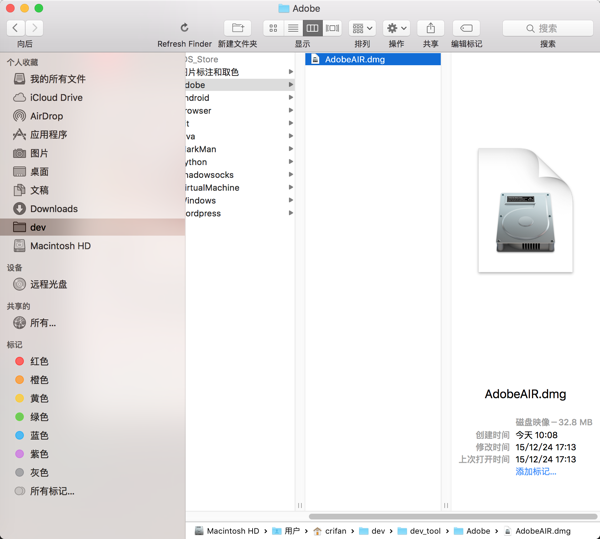Viewport: 600px width, 539px height.
Task: Focus the search (搜索) field
Action: [x=548, y=28]
